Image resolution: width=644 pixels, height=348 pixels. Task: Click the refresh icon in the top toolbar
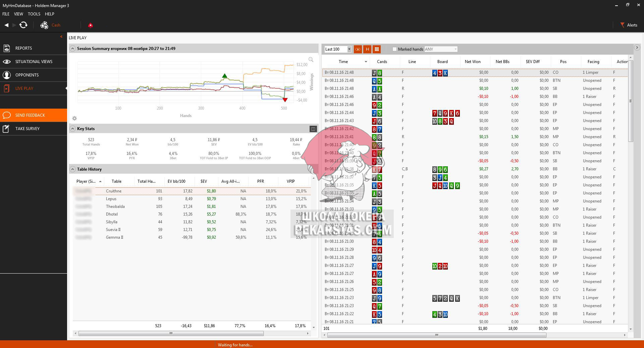pyautogui.click(x=23, y=25)
